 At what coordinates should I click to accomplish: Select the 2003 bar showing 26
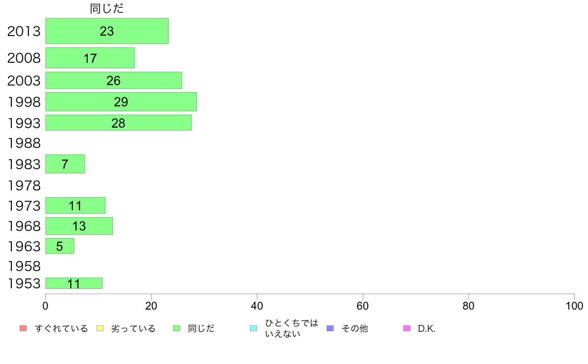tap(114, 80)
